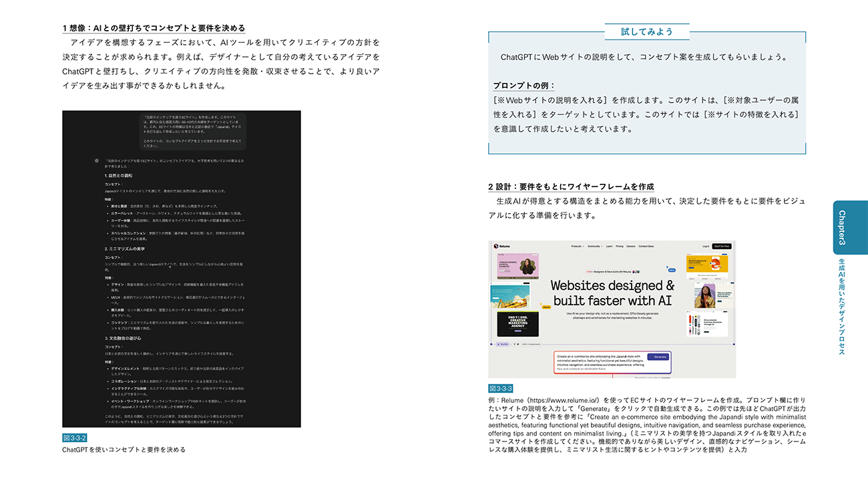Image resolution: width=868 pixels, height=487 pixels.
Task: Click the Start for free button
Action: tap(722, 247)
